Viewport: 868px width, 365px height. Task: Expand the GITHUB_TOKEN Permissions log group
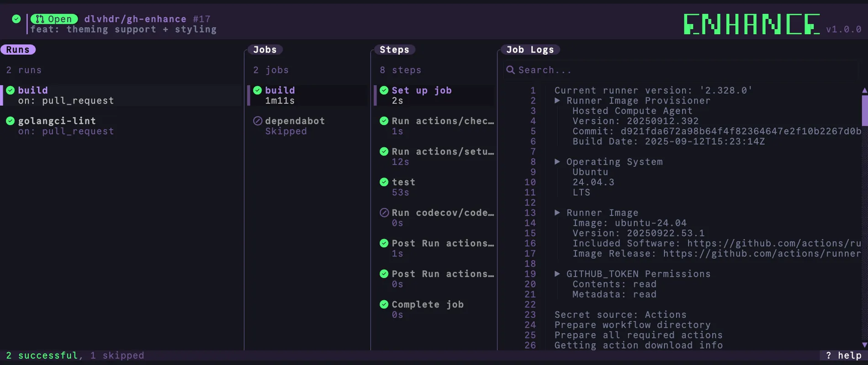coord(557,274)
